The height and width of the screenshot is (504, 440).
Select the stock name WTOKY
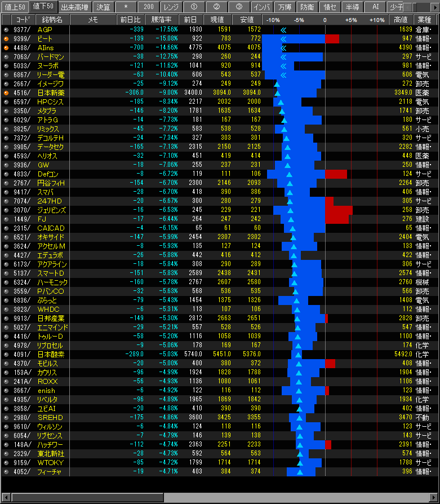pyautogui.click(x=51, y=462)
